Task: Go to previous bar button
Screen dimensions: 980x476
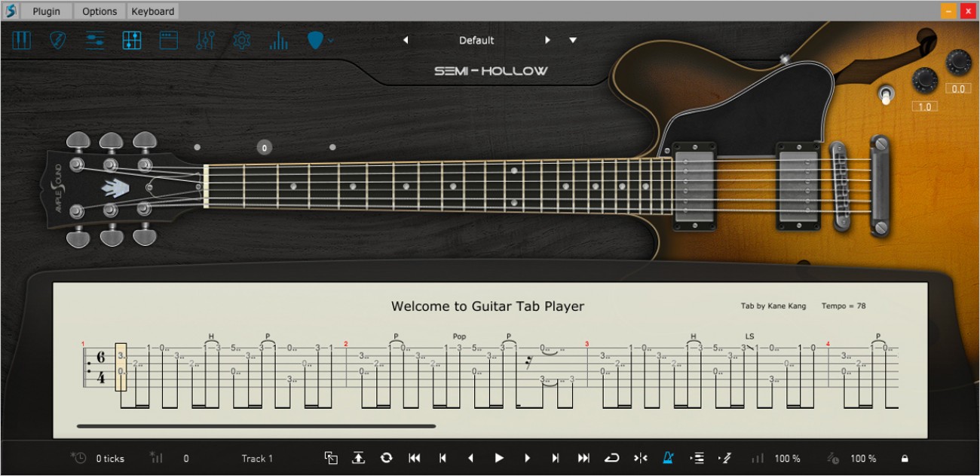Action: click(x=443, y=458)
